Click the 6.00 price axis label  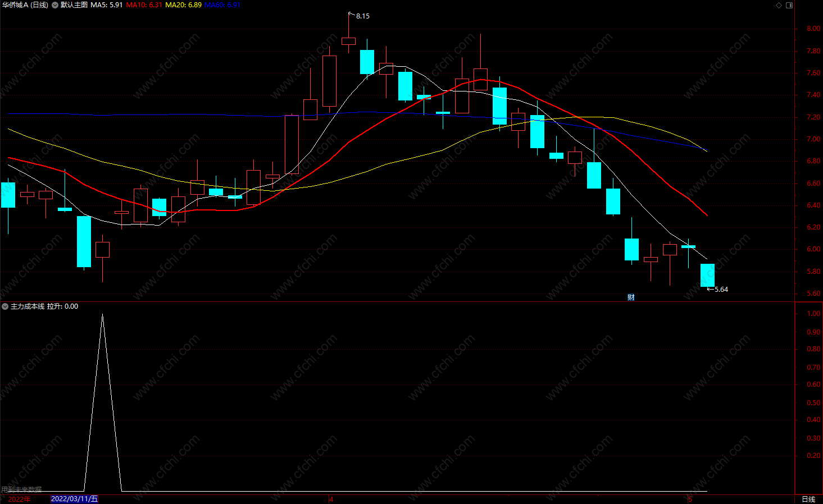813,249
